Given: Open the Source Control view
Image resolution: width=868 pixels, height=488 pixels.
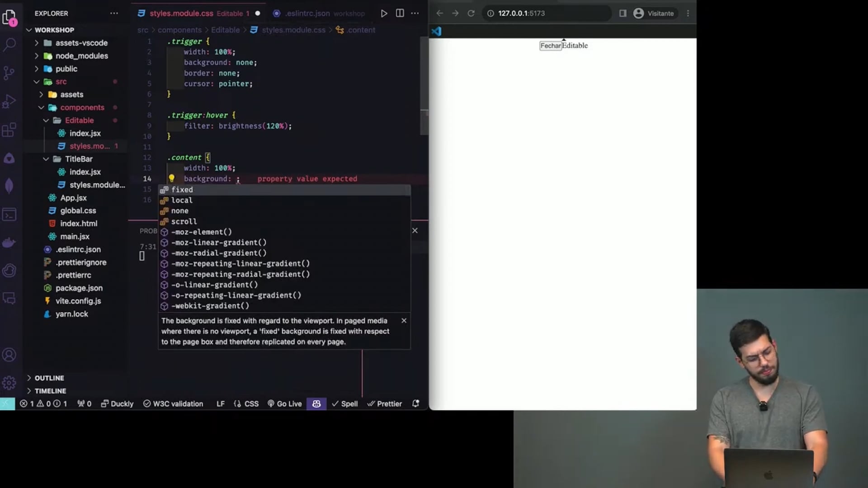Looking at the screenshot, I should (x=9, y=73).
